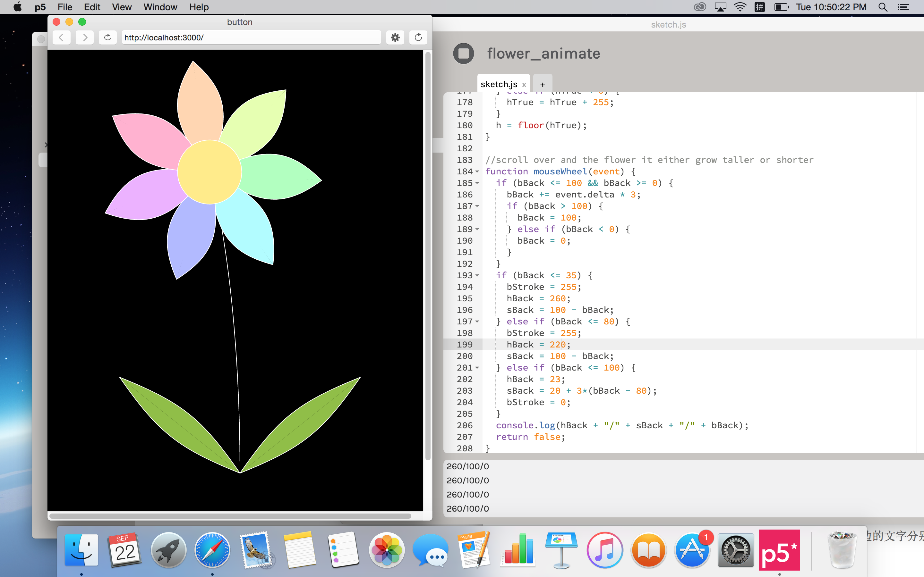Open the preview window settings gear
This screenshot has height=577, width=924.
[x=395, y=38]
